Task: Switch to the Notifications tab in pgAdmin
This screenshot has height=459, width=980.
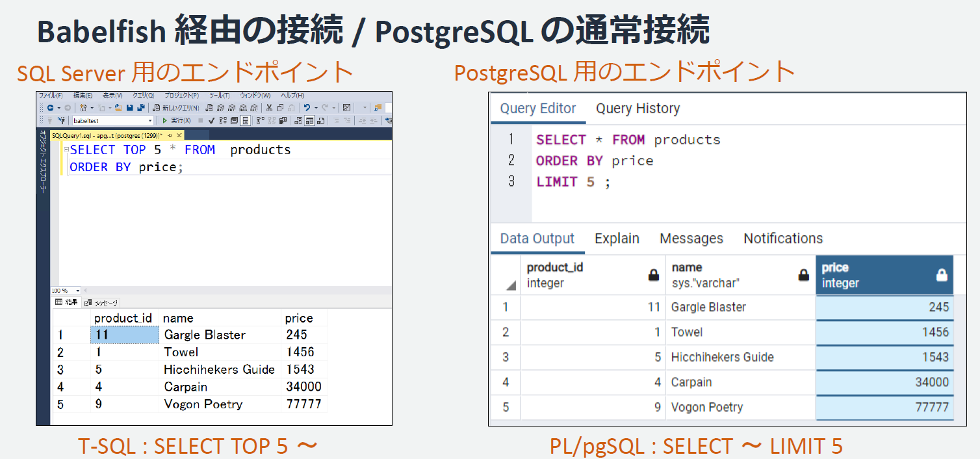Action: point(782,238)
